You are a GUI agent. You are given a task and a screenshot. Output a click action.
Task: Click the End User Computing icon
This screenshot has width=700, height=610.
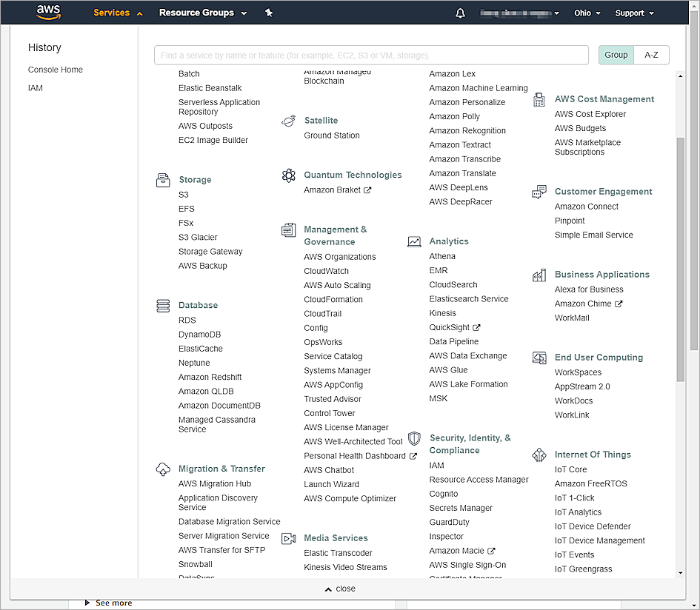coord(539,358)
